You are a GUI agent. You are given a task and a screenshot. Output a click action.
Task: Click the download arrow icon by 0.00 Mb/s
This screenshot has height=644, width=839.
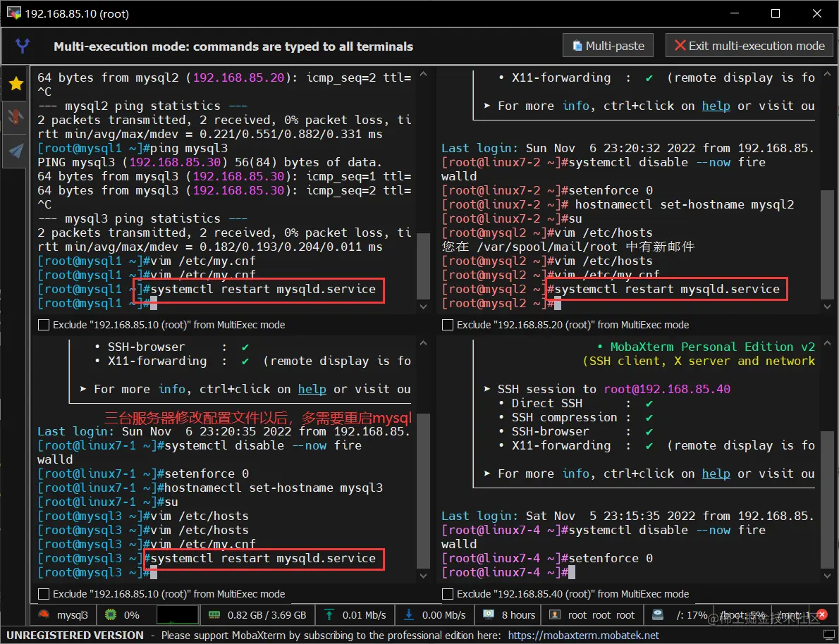pyautogui.click(x=410, y=614)
